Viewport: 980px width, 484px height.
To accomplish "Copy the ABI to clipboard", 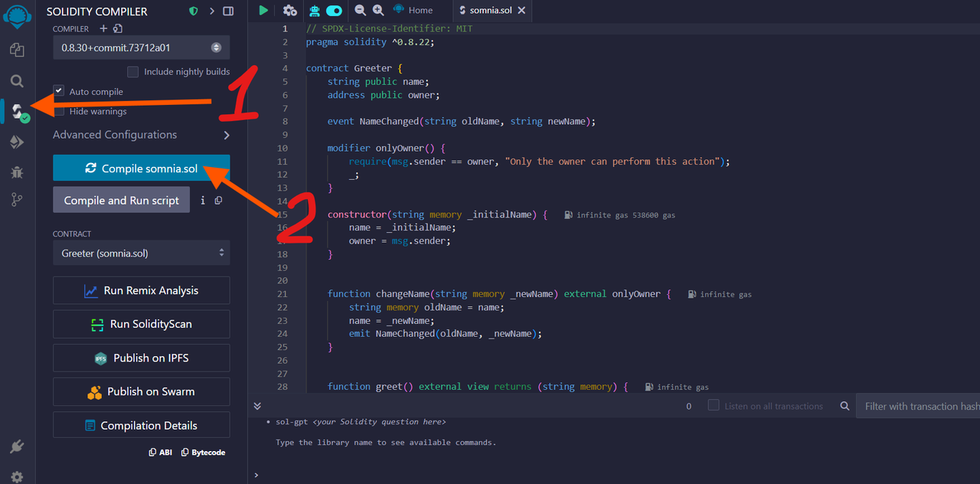I will pos(161,453).
